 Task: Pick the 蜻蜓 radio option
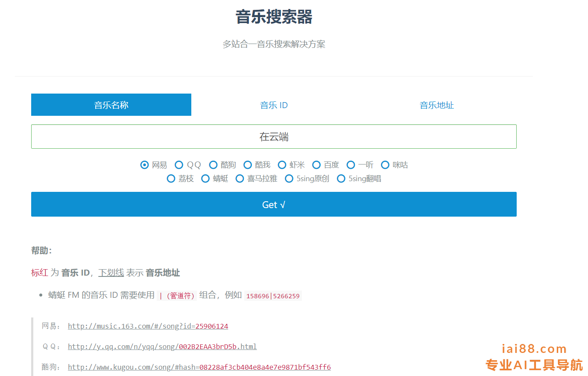[x=205, y=179]
